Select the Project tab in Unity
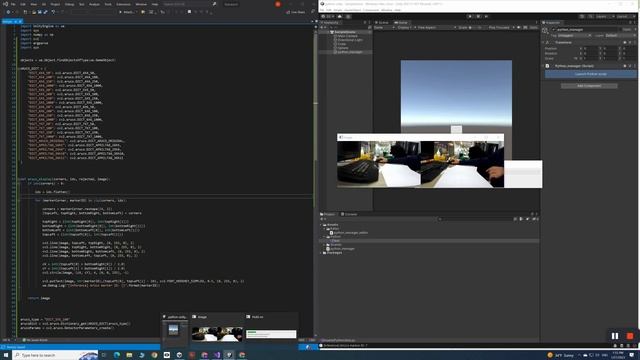The height and width of the screenshot is (360, 640). click(328, 214)
